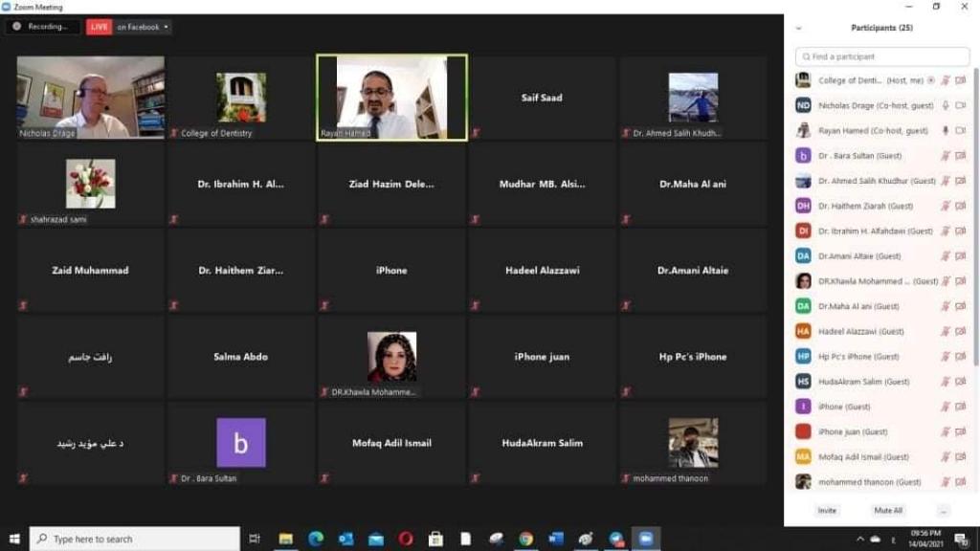Open Microsoft Edge from the taskbar
The image size is (980, 551).
click(x=316, y=539)
